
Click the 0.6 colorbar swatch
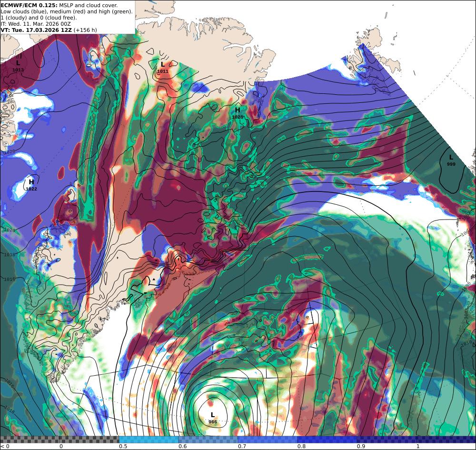(x=208, y=440)
